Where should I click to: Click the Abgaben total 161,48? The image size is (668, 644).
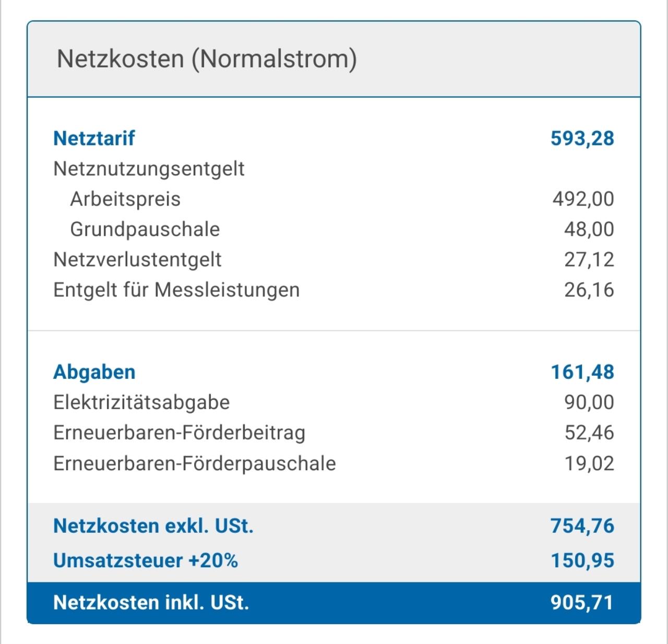[582, 372]
